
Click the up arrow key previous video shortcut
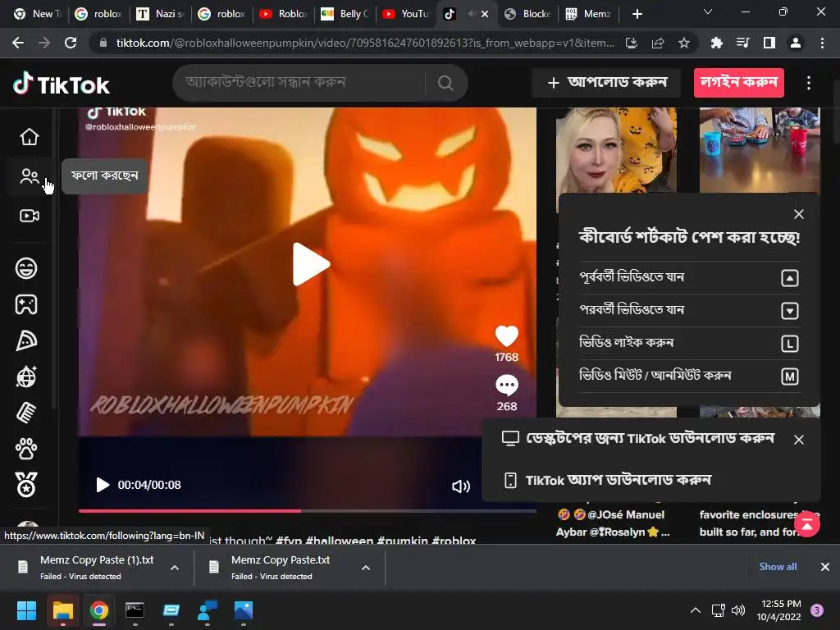pyautogui.click(x=790, y=278)
